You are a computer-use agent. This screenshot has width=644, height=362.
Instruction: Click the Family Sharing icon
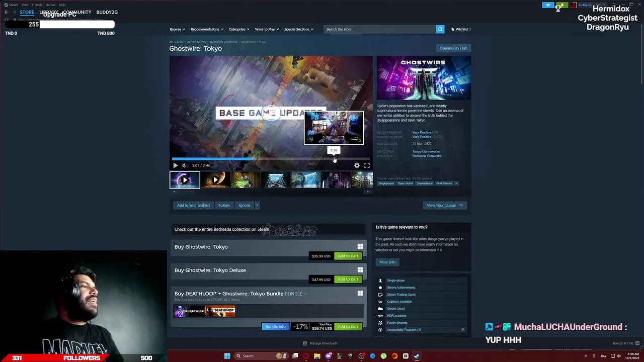tap(380, 323)
